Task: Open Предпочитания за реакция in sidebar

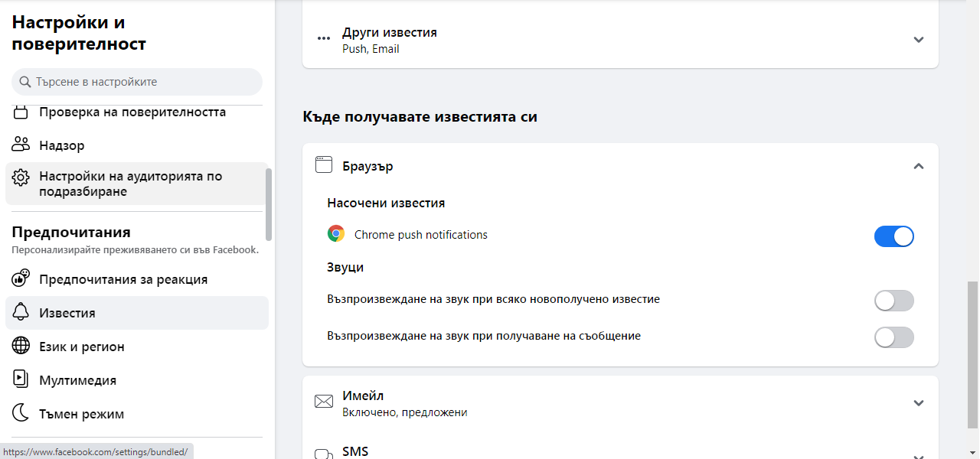Action: click(x=123, y=279)
